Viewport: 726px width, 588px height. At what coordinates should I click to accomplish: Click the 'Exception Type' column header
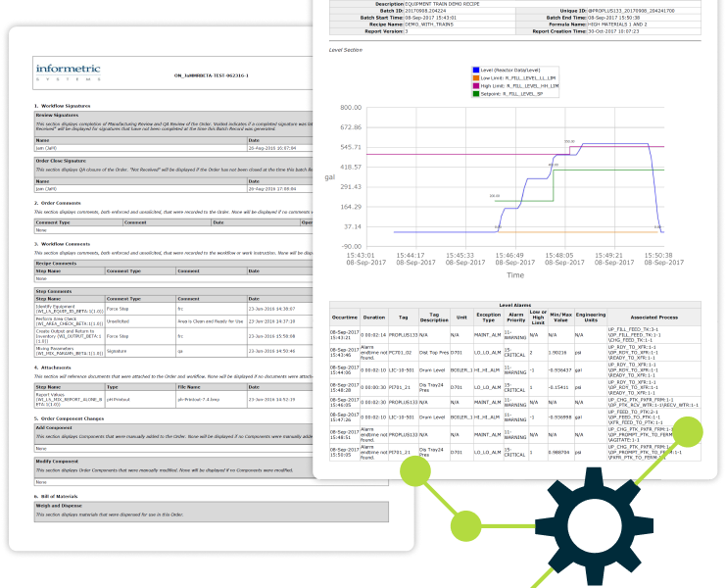tap(489, 318)
